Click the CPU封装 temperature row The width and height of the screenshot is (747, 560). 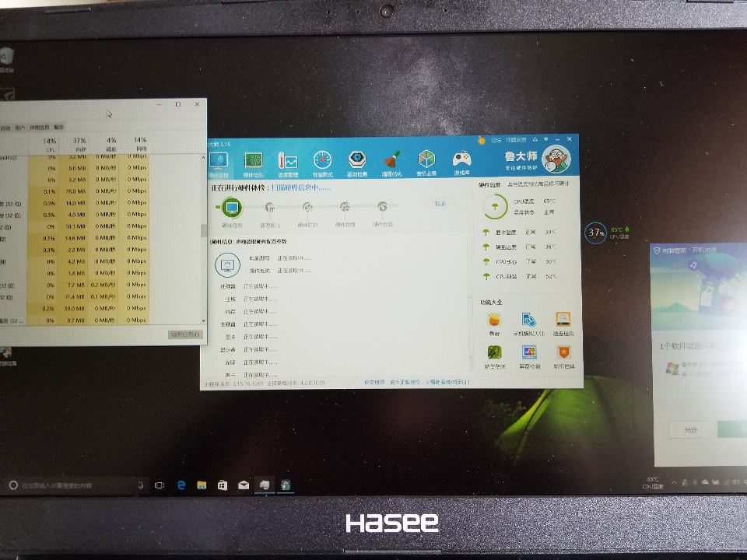click(x=520, y=276)
